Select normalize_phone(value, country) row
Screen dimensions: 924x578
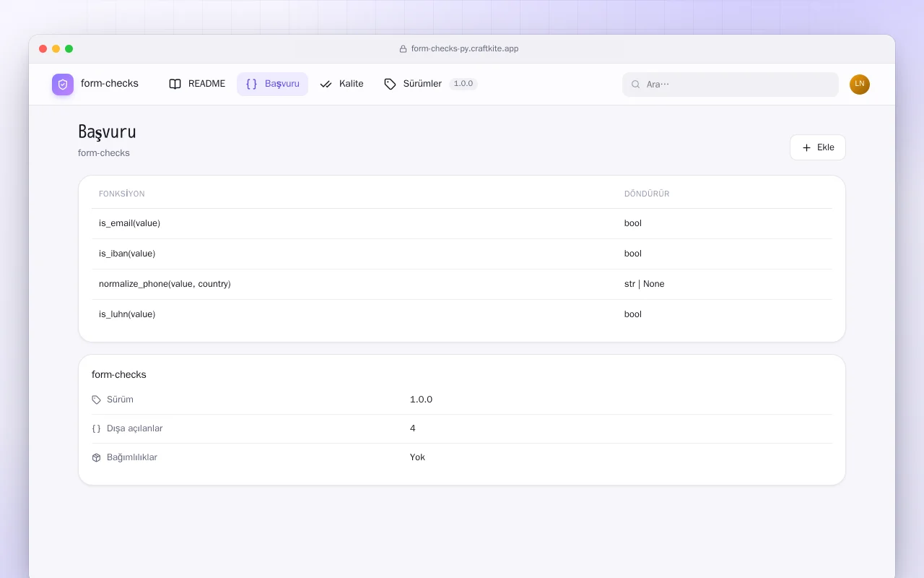pos(462,284)
